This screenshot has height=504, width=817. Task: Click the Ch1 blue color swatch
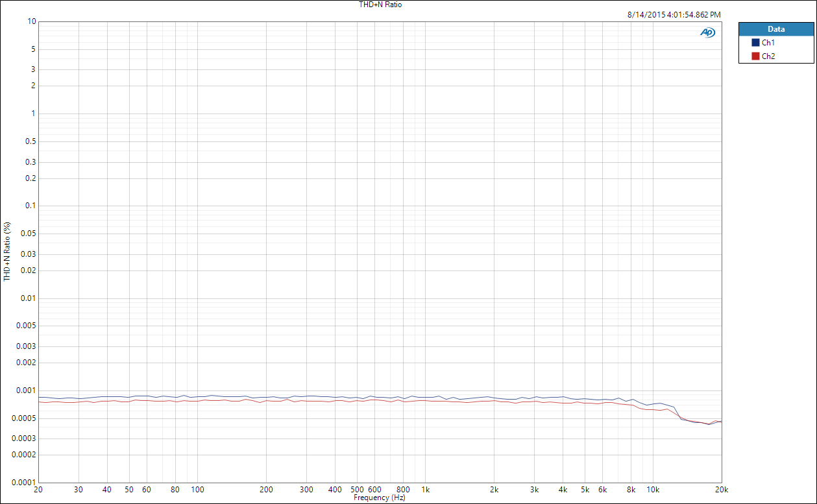point(755,43)
